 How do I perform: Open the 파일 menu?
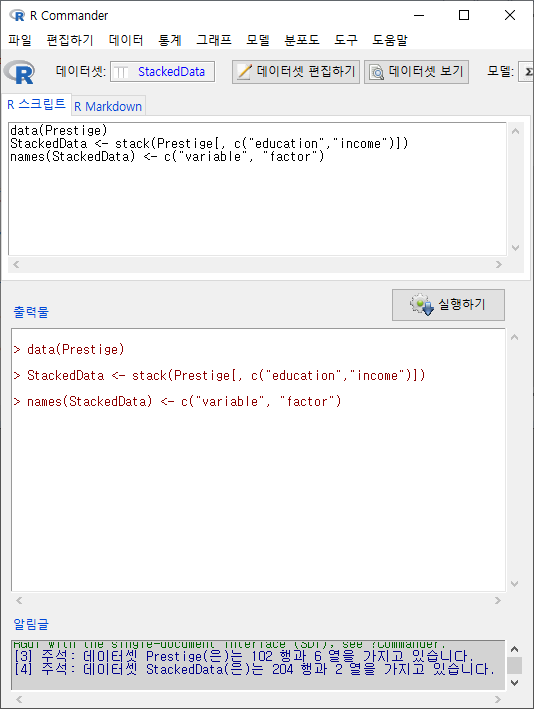click(x=20, y=40)
